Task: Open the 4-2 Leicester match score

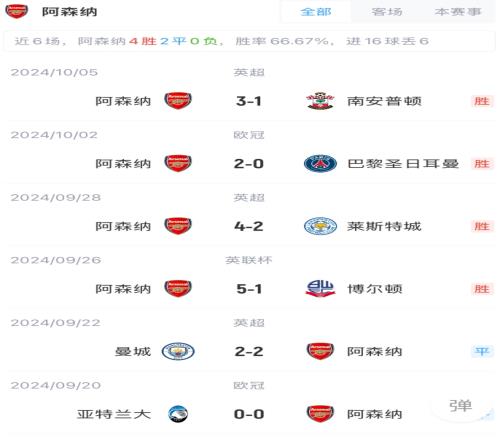Action: click(x=249, y=226)
